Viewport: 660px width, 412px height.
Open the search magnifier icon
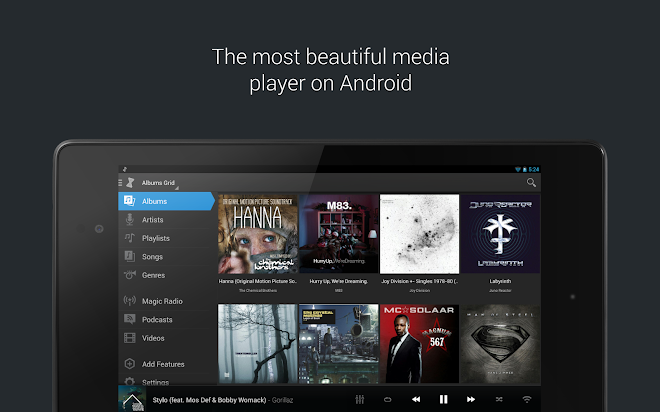(531, 182)
